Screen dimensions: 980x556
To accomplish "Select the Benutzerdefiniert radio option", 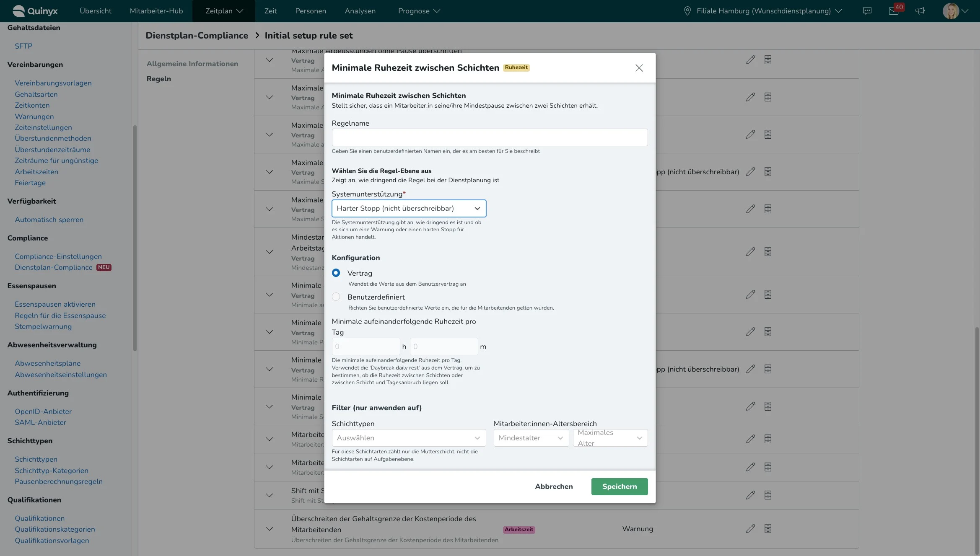I will click(336, 297).
